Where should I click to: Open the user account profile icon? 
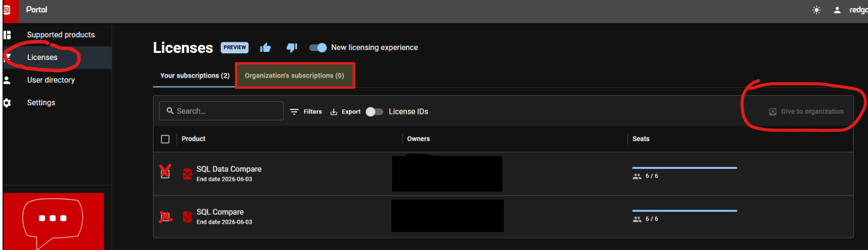click(x=837, y=10)
